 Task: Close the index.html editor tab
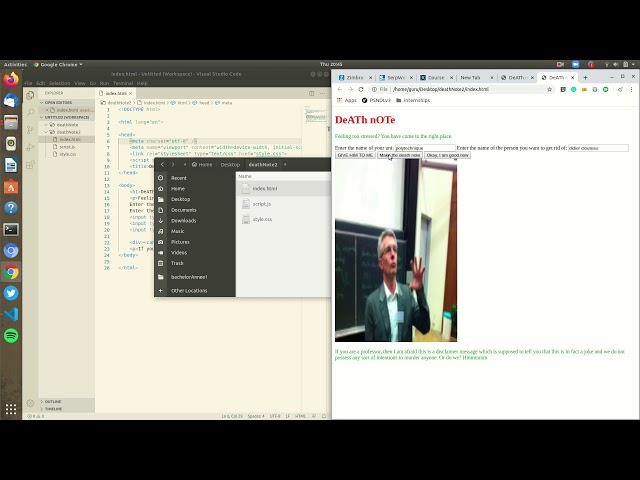(131, 93)
